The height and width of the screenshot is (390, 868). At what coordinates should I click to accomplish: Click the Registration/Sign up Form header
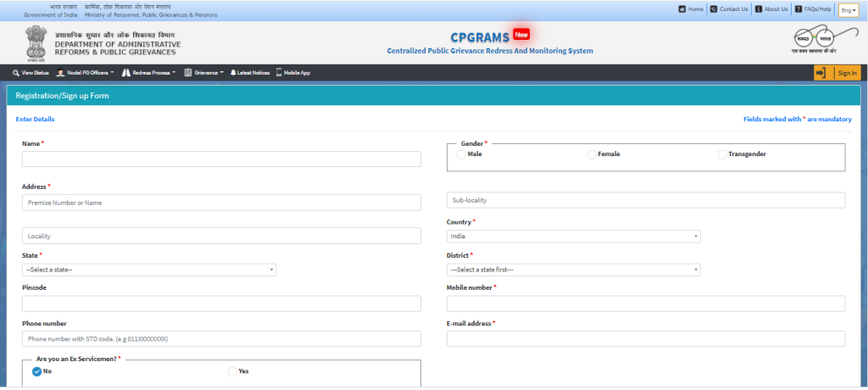(62, 96)
